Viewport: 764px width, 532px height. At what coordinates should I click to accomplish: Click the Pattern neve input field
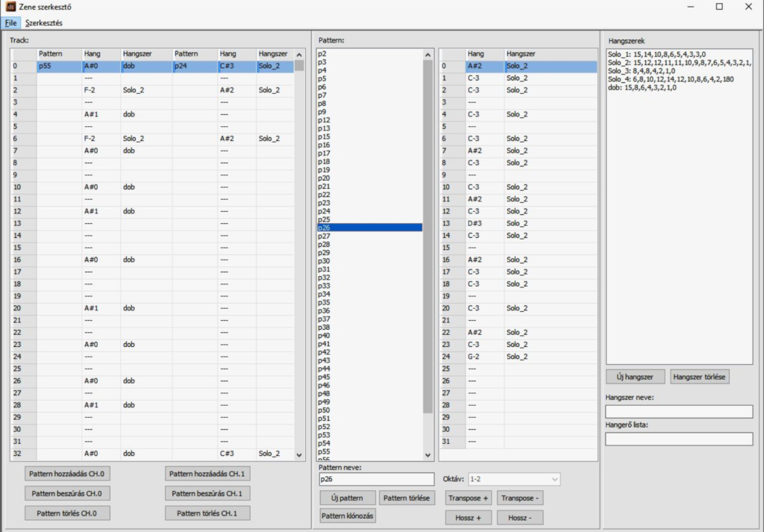tap(375, 479)
